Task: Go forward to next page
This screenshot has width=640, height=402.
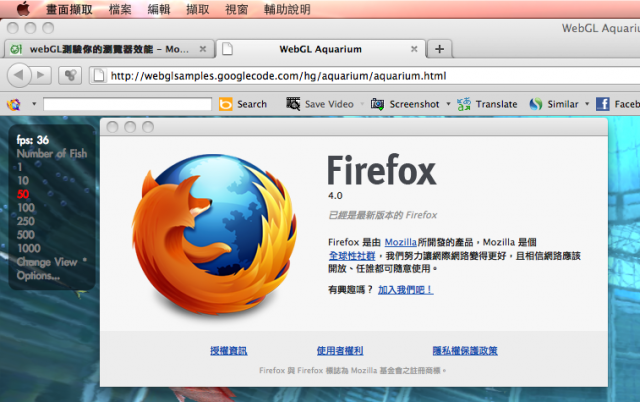Action: 41,75
